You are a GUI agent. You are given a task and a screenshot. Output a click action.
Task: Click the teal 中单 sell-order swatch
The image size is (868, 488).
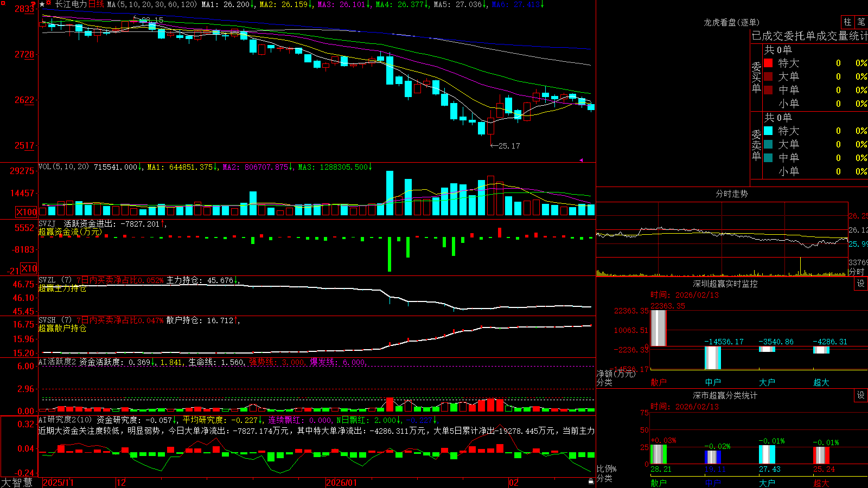768,158
